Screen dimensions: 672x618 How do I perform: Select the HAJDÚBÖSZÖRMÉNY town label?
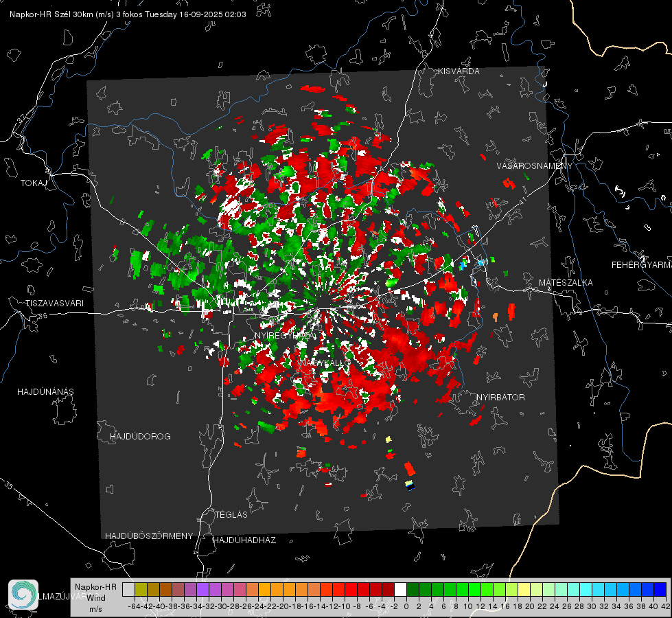pyautogui.click(x=149, y=536)
